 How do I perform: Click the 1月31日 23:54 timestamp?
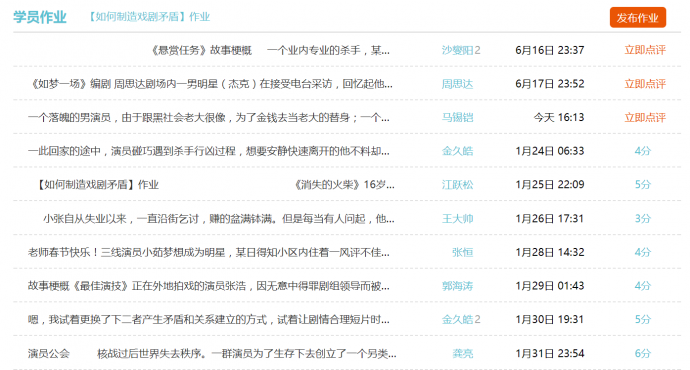[x=550, y=354]
